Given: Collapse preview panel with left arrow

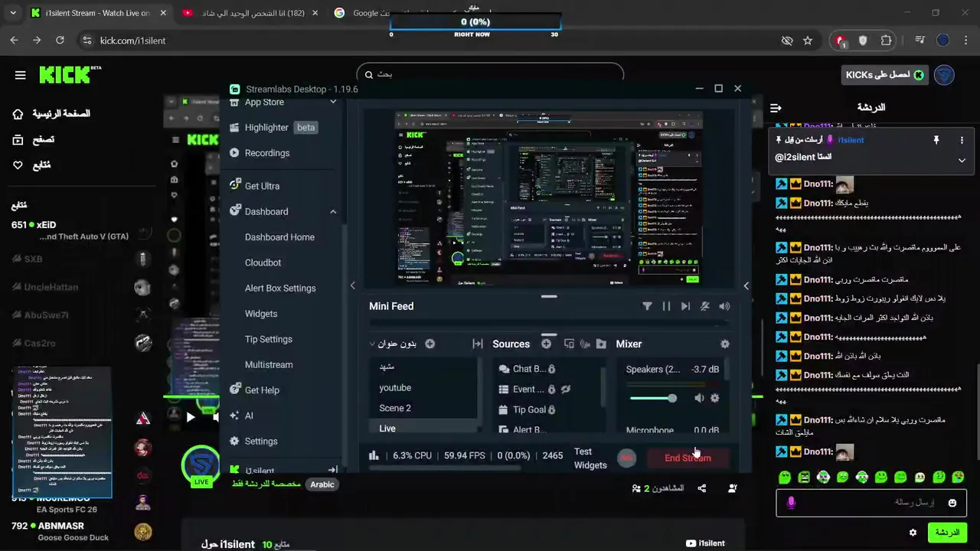Looking at the screenshot, I should 353,285.
